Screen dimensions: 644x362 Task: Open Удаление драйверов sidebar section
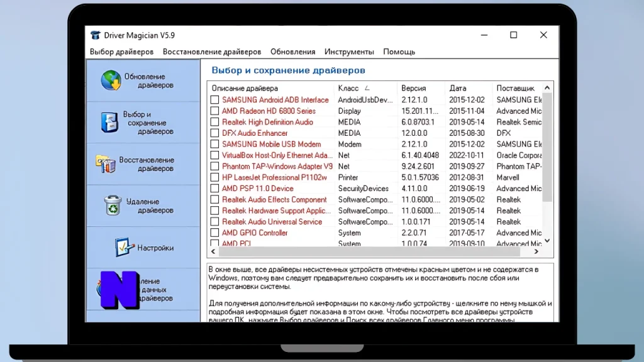[143, 206]
